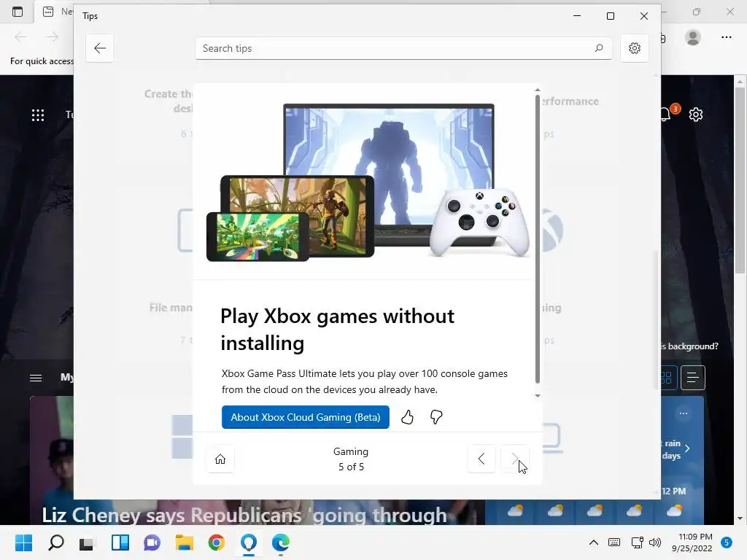Give the tip a thumbs up
The image size is (747, 560).
point(407,417)
